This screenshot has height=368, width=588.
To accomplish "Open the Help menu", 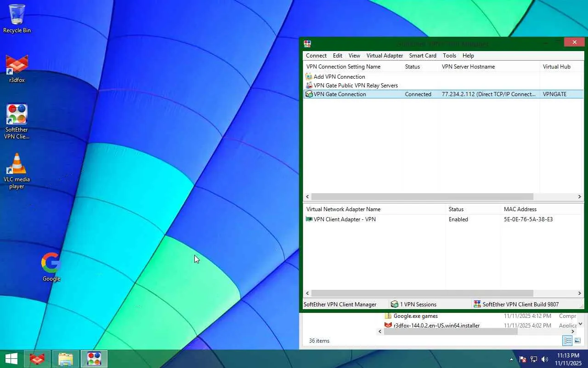I will [x=468, y=56].
